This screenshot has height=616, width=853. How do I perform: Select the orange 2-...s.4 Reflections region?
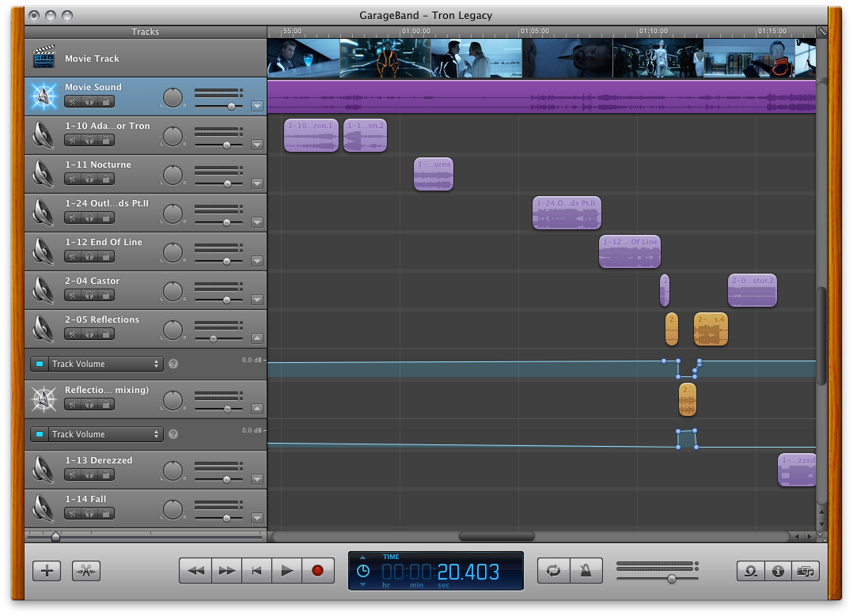[711, 329]
